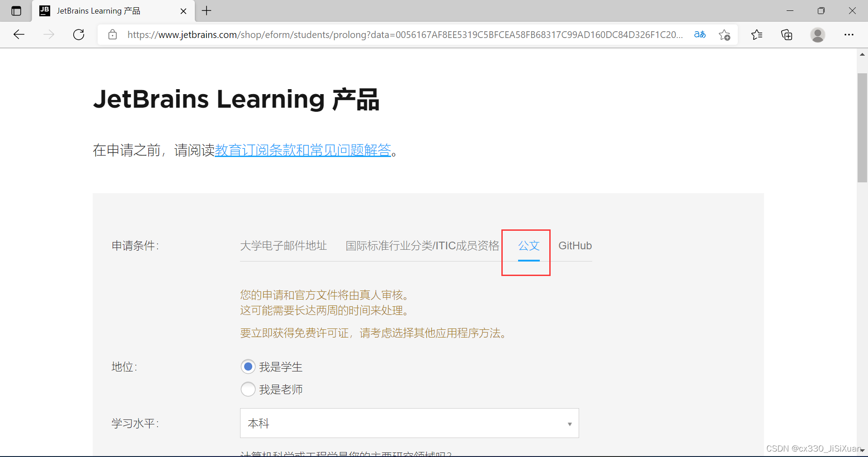Click the JetBrains Learning 产品 heading
The width and height of the screenshot is (868, 457).
pyautogui.click(x=236, y=99)
